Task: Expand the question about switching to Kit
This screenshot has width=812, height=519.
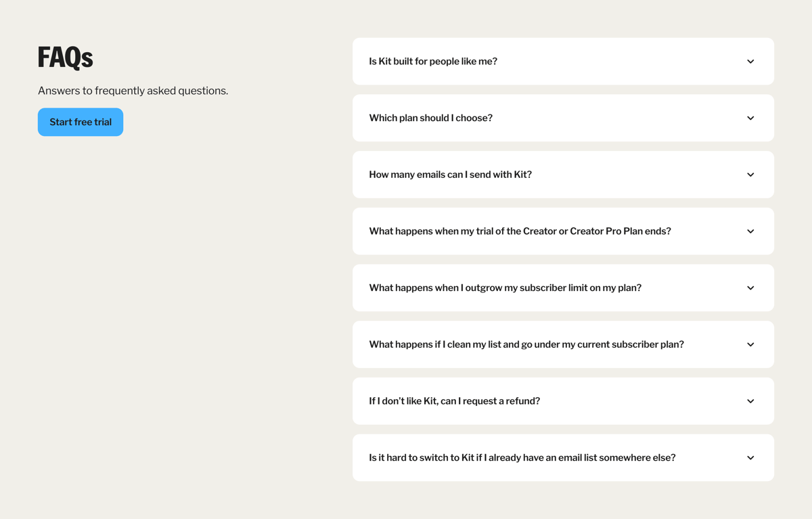Action: [563, 457]
